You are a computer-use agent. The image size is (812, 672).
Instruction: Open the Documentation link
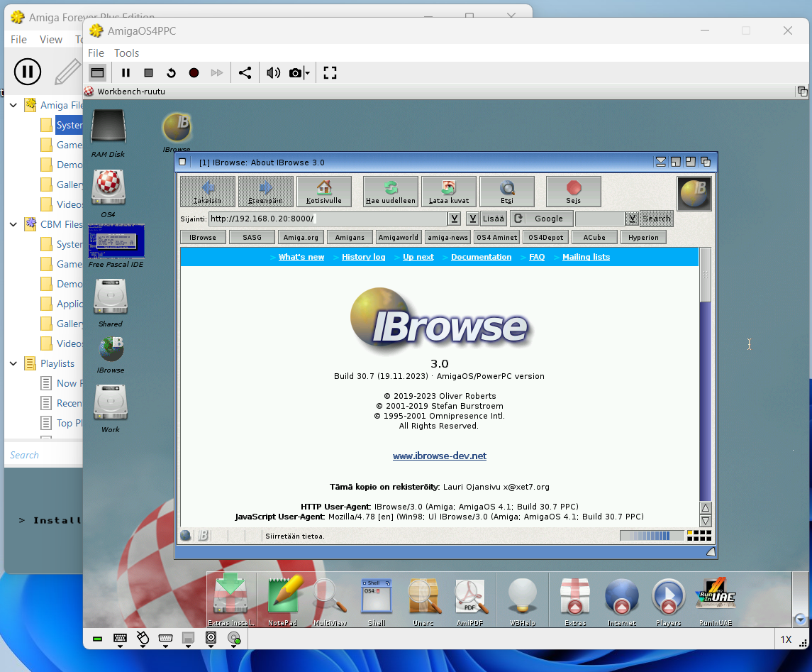tap(481, 257)
